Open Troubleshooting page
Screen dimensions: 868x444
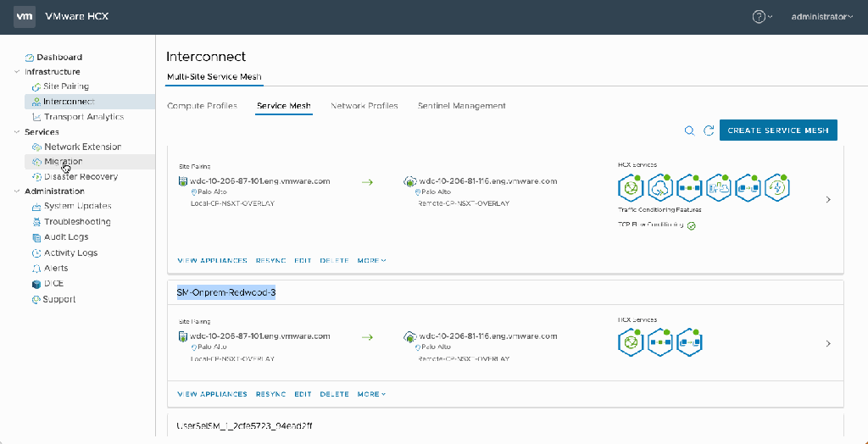[x=77, y=221]
